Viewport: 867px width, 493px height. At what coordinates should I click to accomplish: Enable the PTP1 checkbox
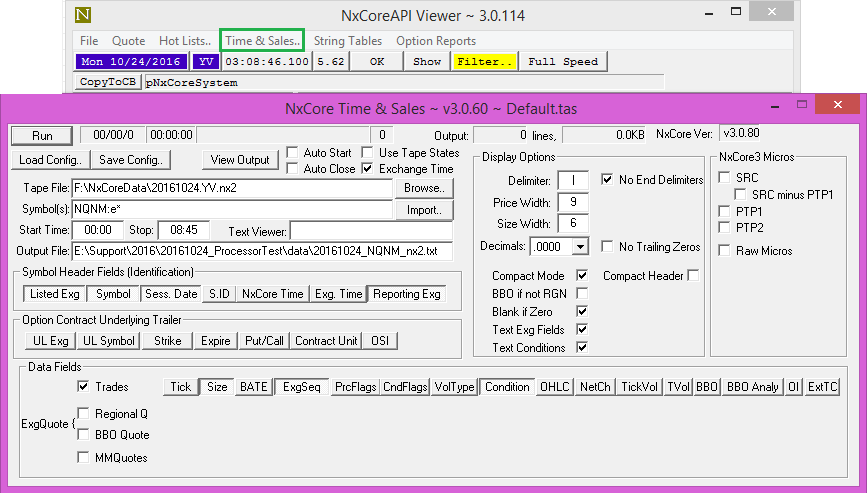(x=724, y=211)
